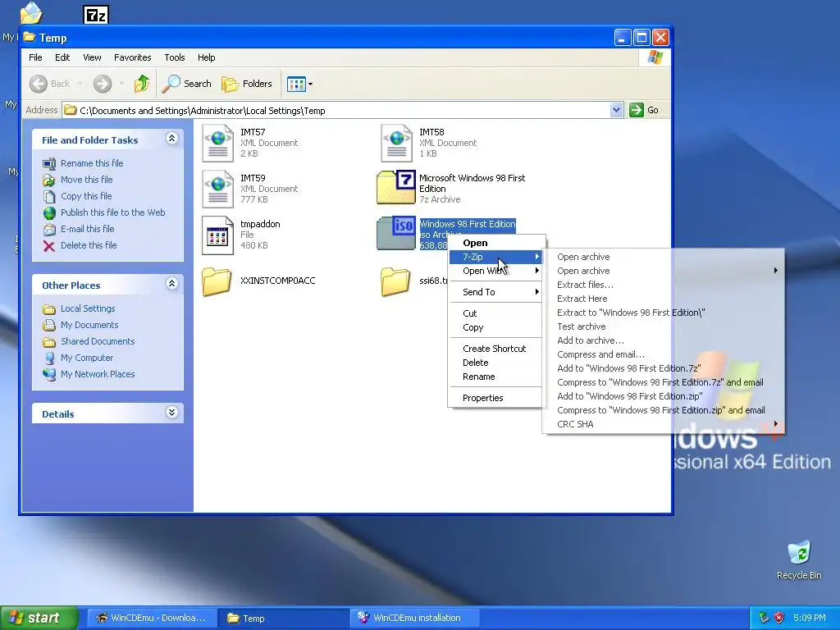Image resolution: width=840 pixels, height=630 pixels.
Task: Open My Documents in Other Places
Action: click(x=89, y=325)
